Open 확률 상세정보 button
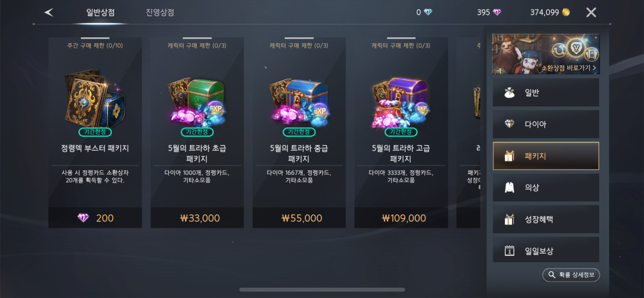 point(571,275)
